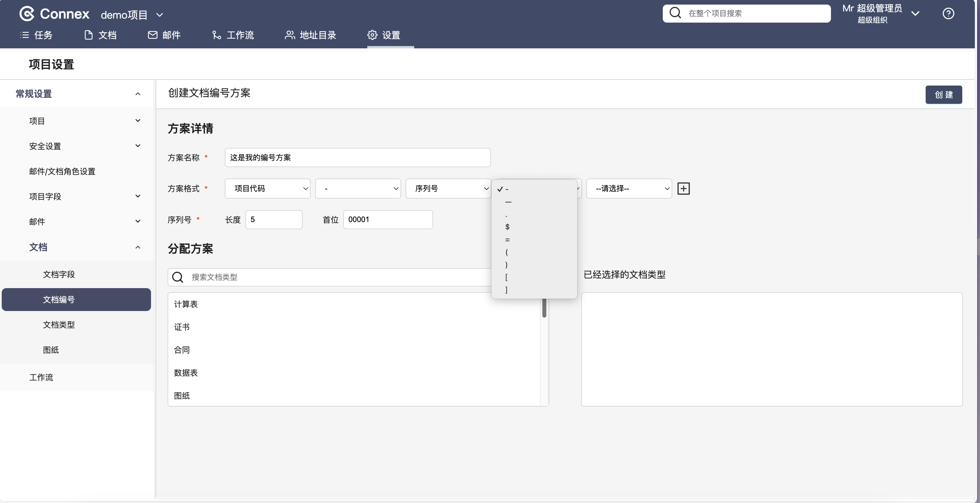The width and height of the screenshot is (980, 503).
Task: Pick the ( separator option
Action: point(507,252)
